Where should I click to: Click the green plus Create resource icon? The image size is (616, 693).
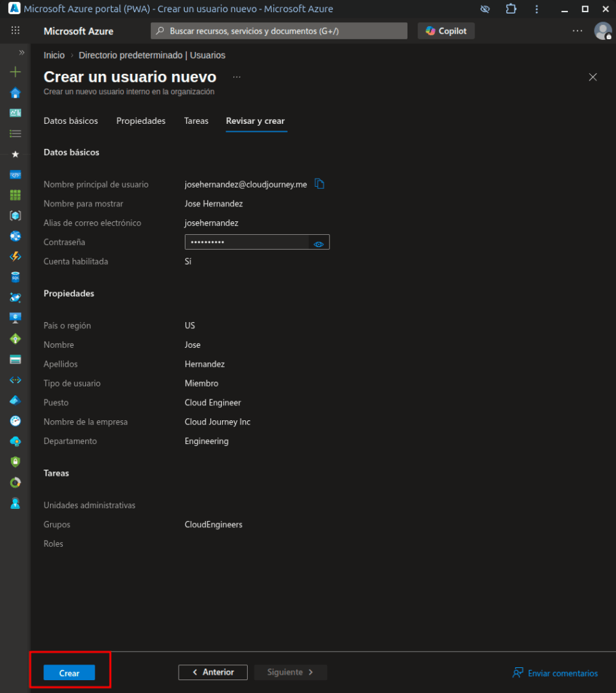click(15, 72)
